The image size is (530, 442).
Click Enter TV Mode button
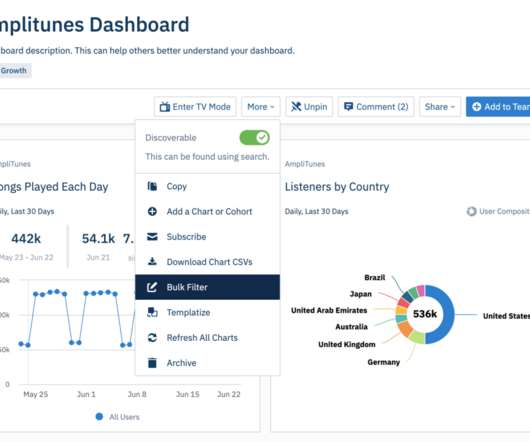(195, 107)
